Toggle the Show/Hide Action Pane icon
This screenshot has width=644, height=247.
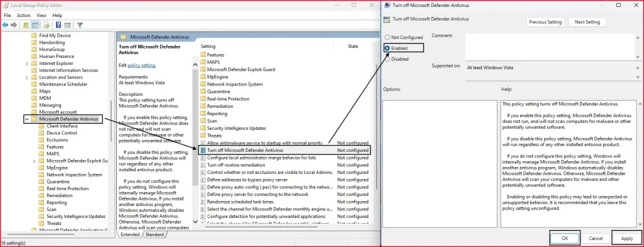pos(67,25)
